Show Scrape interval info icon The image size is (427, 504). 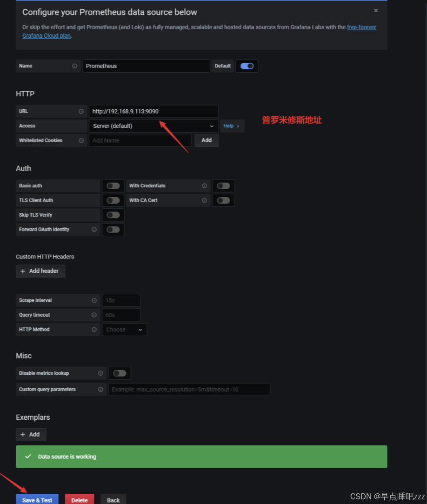point(94,300)
